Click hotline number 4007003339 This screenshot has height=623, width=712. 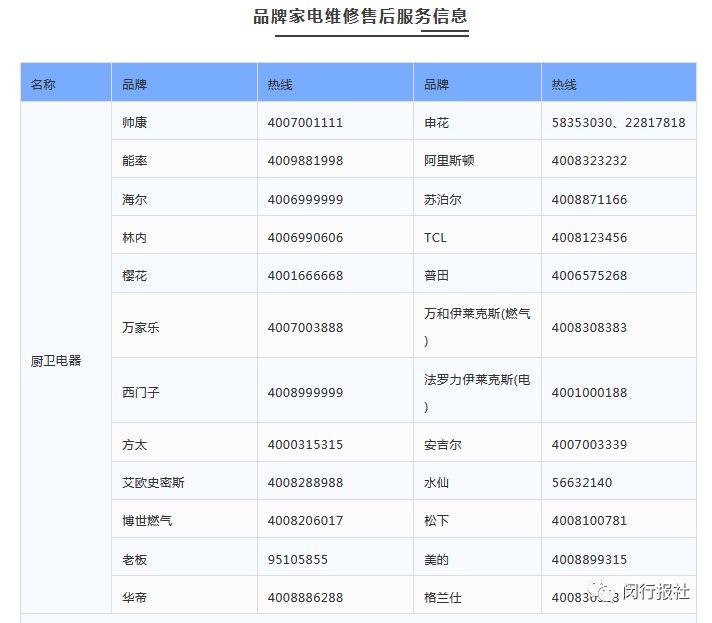(589, 445)
